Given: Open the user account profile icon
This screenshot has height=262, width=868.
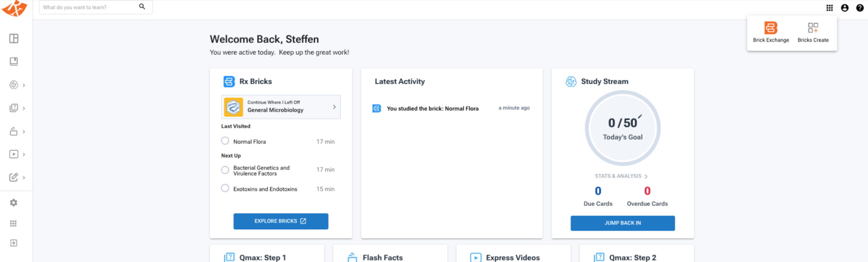Looking at the screenshot, I should (844, 8).
